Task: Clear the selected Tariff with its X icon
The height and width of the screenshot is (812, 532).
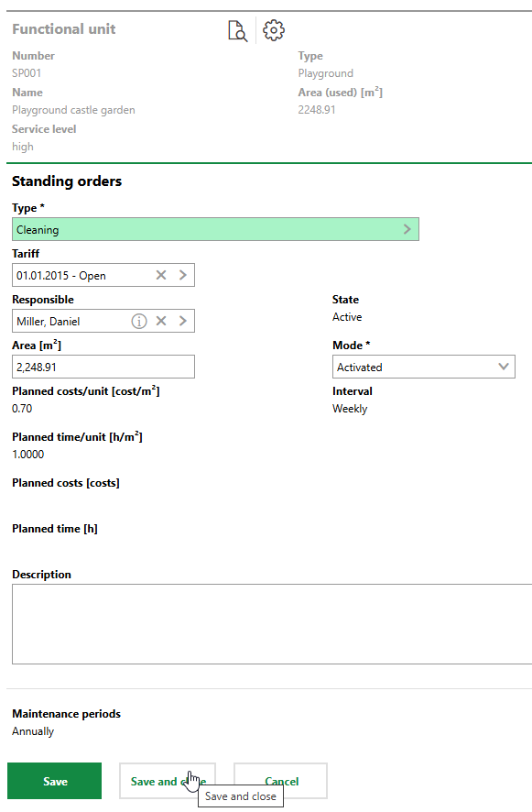Action: (x=160, y=274)
